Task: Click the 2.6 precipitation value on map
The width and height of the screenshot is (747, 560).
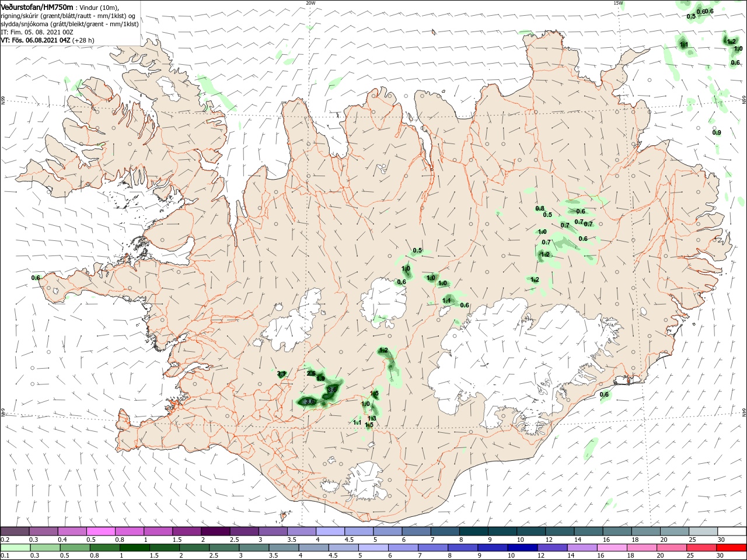Action: point(311,373)
